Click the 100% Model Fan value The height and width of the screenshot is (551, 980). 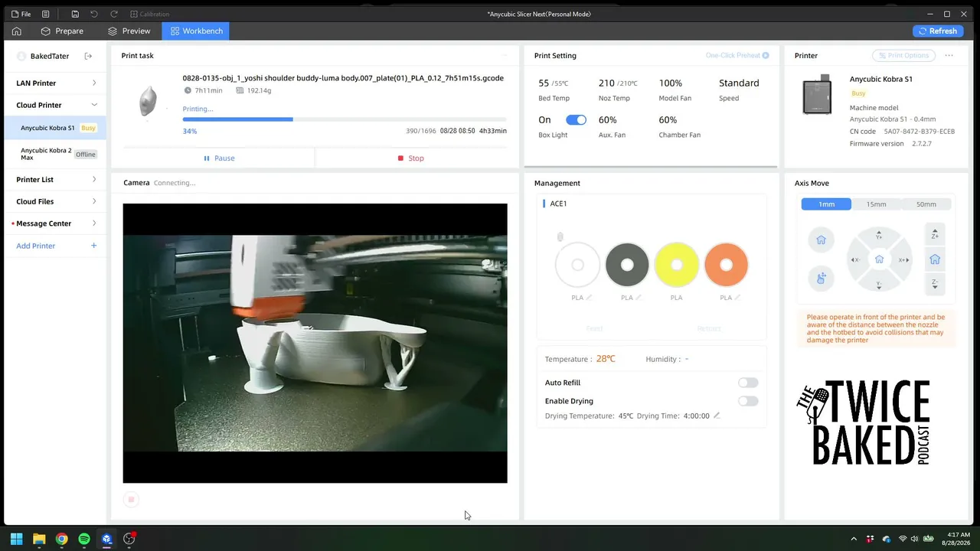[670, 83]
